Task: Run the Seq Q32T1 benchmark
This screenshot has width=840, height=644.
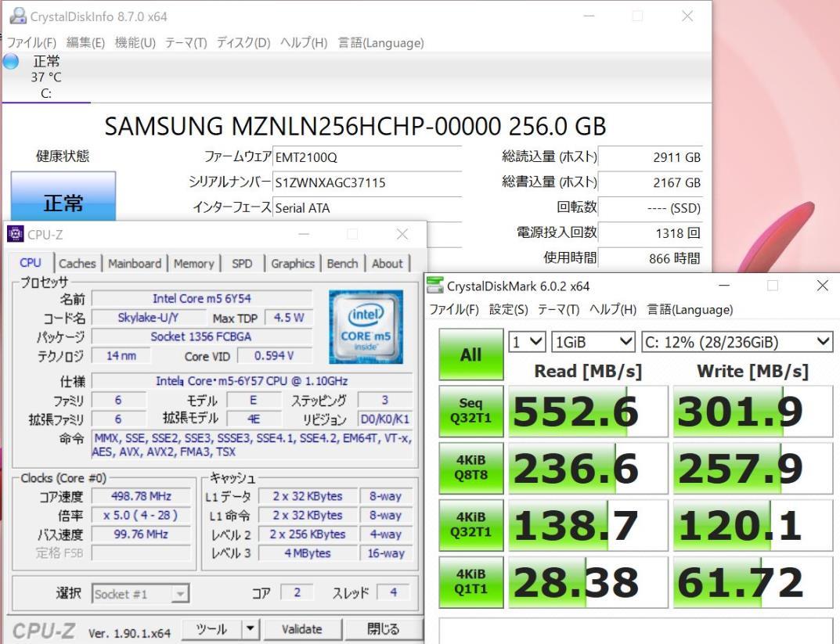Action: point(471,411)
